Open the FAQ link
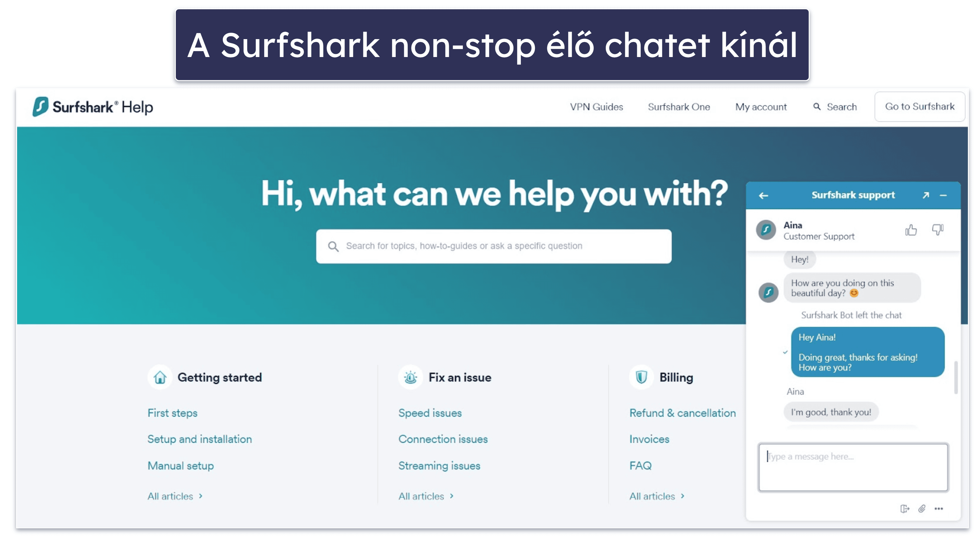Viewport: 980px width, 539px height. click(x=640, y=466)
